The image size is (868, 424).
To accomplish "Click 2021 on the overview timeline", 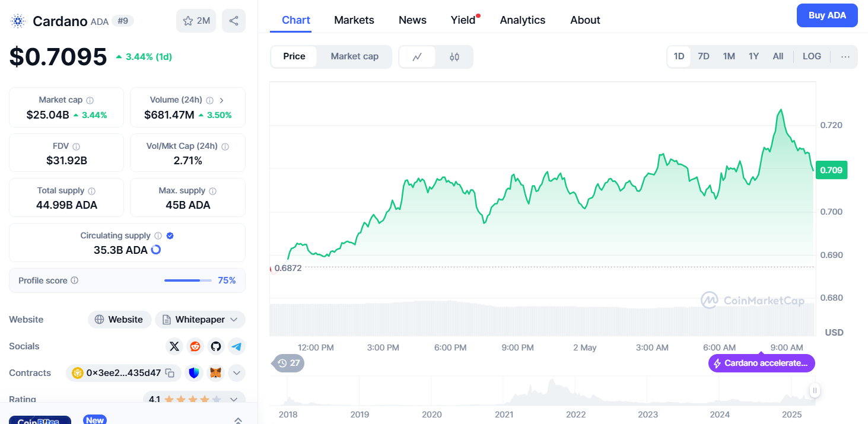I will pos(504,415).
